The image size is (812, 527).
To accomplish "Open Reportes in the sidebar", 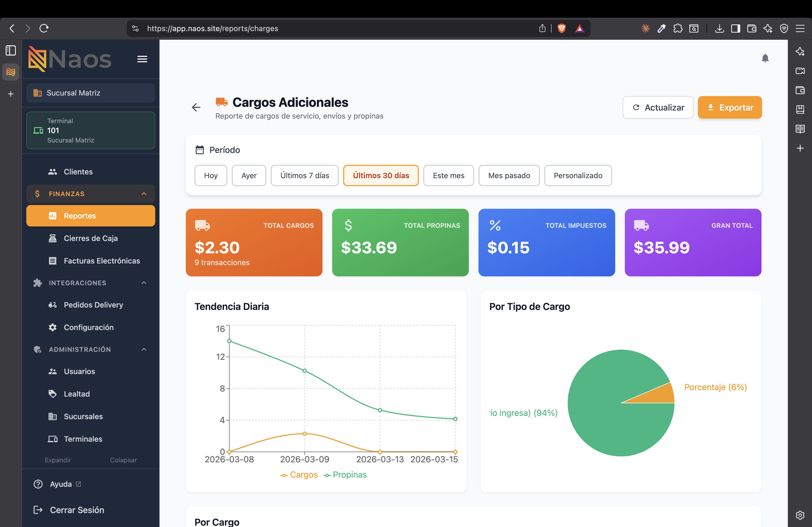I will [90, 215].
